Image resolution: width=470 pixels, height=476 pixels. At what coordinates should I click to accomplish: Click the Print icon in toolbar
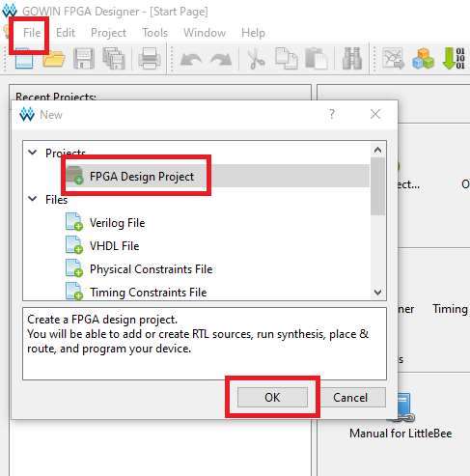150,59
